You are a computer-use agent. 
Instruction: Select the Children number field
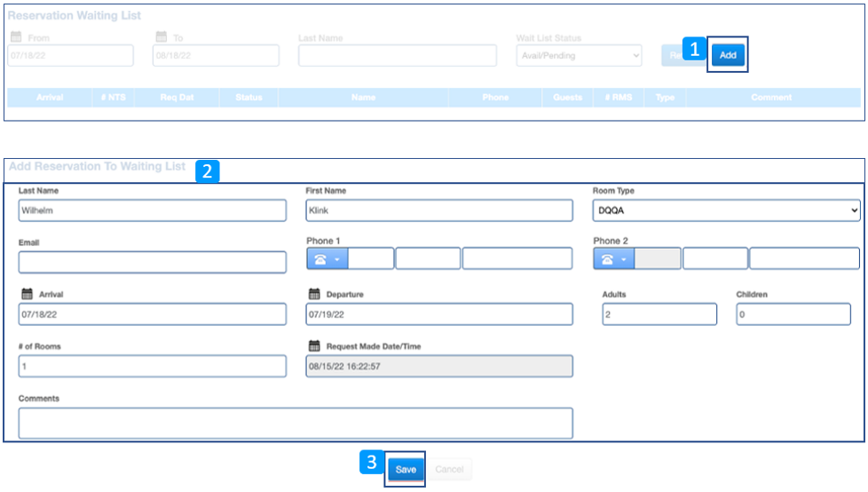pyautogui.click(x=793, y=314)
